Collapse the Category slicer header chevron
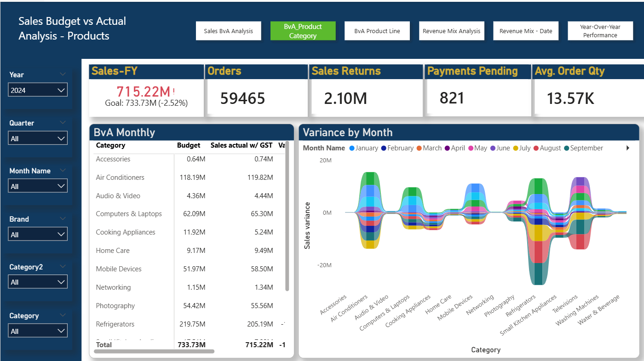The height and width of the screenshot is (361, 644). [x=63, y=315]
